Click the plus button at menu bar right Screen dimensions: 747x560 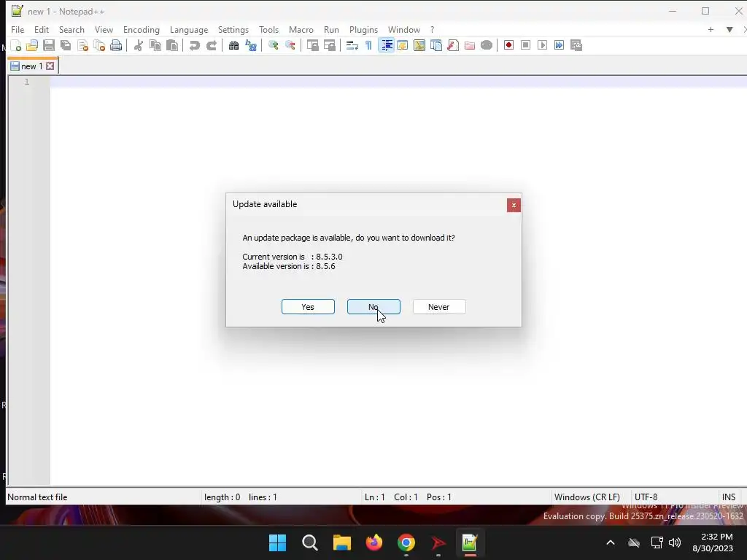tap(711, 29)
